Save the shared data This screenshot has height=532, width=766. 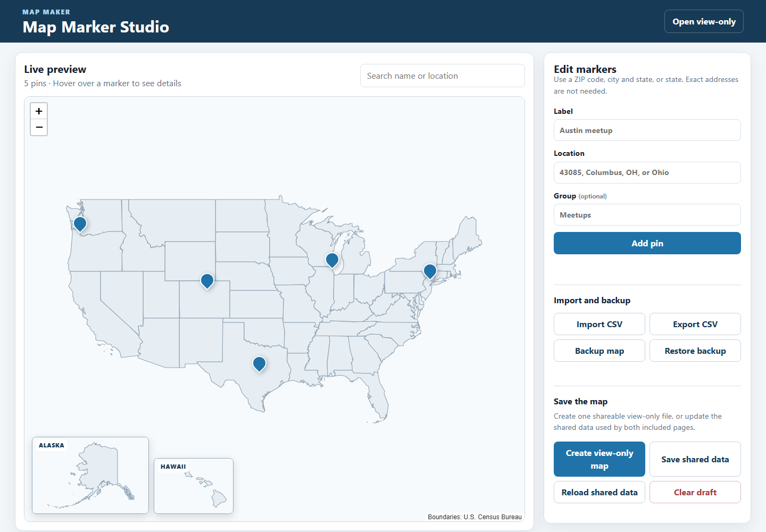click(695, 459)
